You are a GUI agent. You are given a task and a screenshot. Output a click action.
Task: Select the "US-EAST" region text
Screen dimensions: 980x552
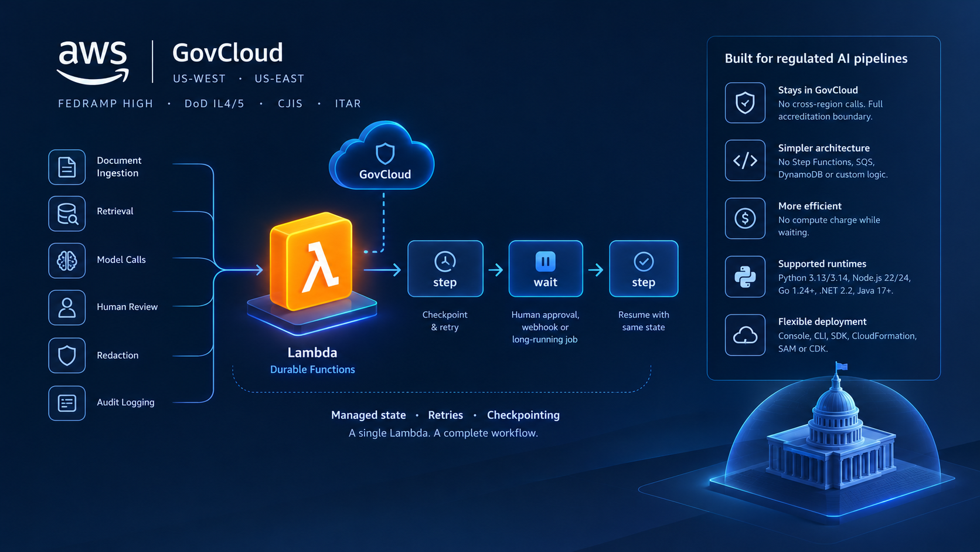click(280, 79)
